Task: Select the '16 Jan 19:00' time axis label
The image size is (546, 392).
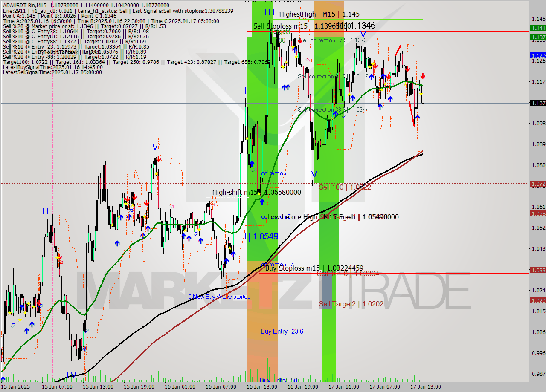Action: click(x=304, y=387)
